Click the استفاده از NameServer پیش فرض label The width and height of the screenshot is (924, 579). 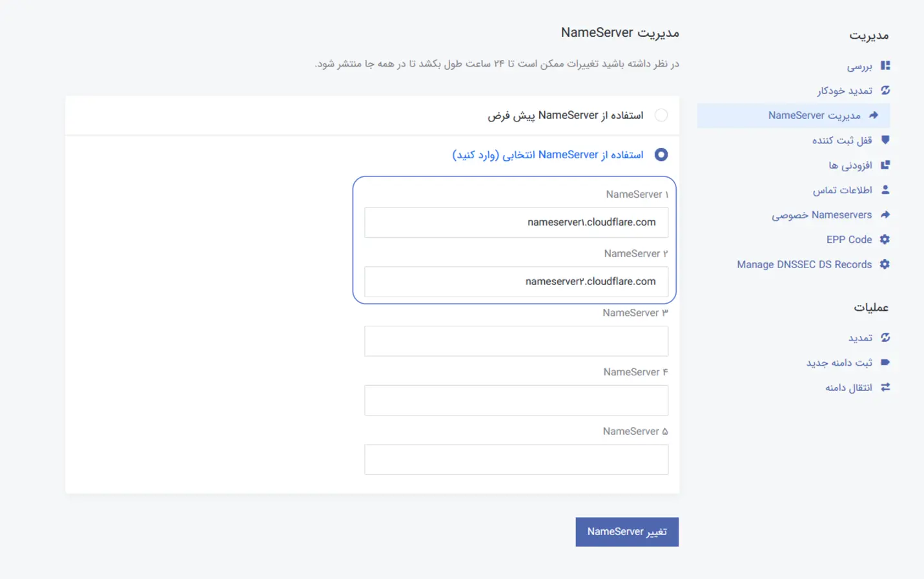pos(566,115)
